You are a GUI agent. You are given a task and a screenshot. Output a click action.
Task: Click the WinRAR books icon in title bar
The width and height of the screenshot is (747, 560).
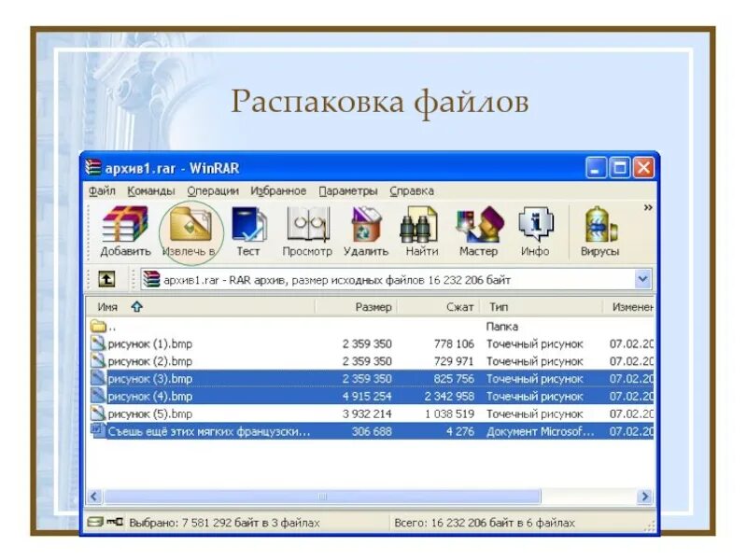pos(93,168)
